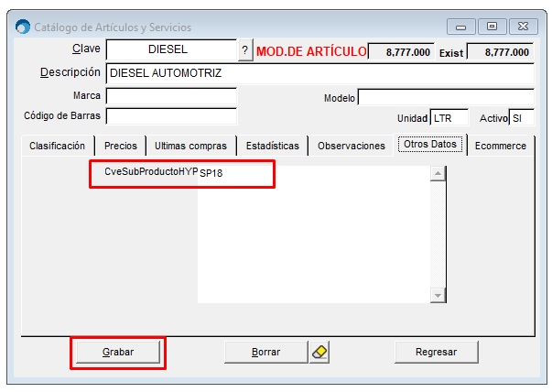Open the Ecommerce tab

[x=500, y=146]
